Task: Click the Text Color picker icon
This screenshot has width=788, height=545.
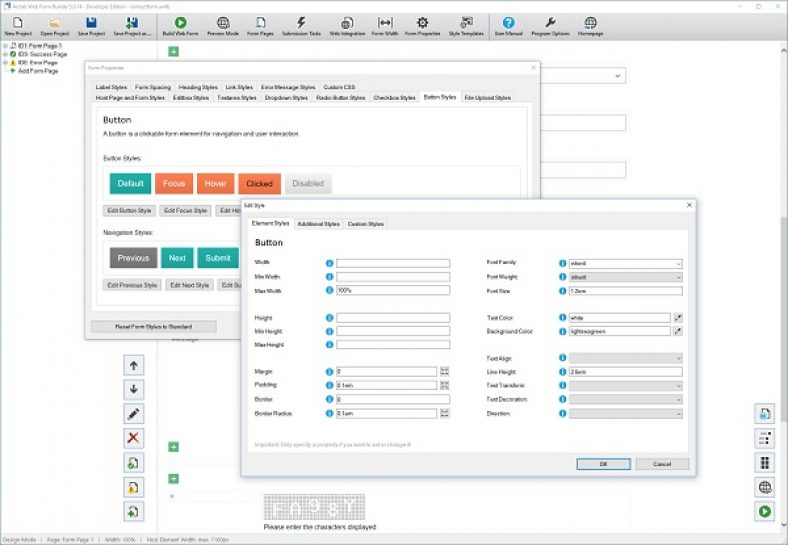Action: point(678,318)
